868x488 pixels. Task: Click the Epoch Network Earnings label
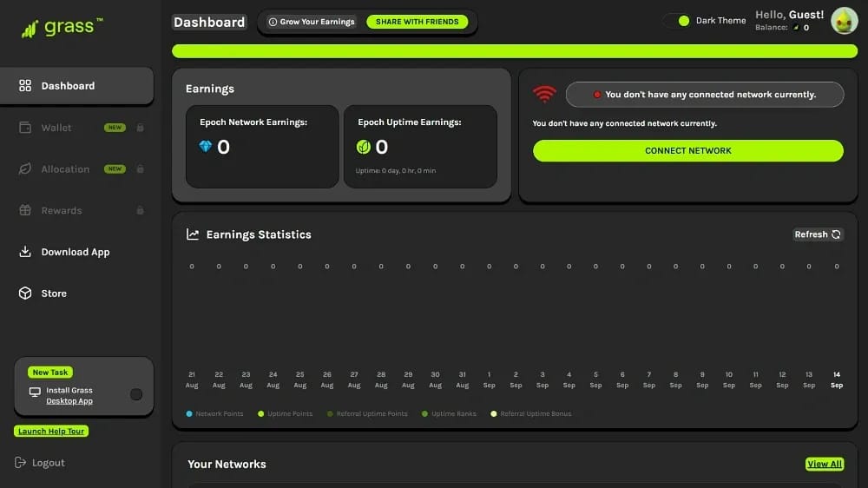click(253, 122)
